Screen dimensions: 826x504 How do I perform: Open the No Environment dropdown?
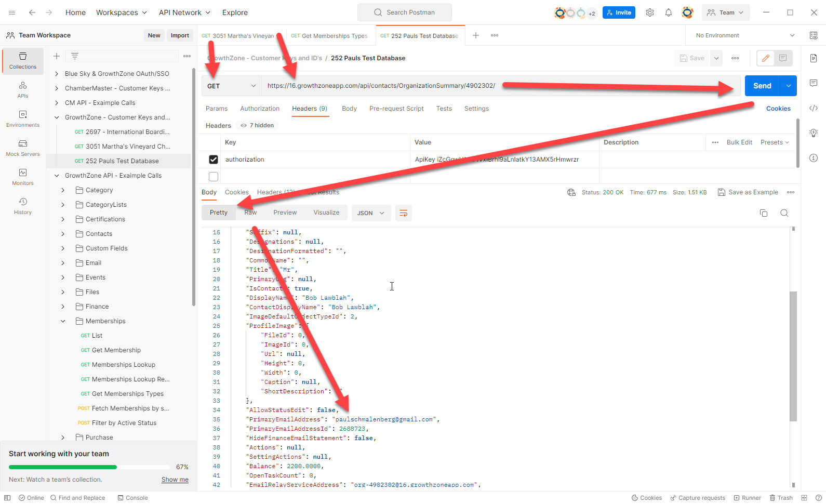(x=745, y=35)
